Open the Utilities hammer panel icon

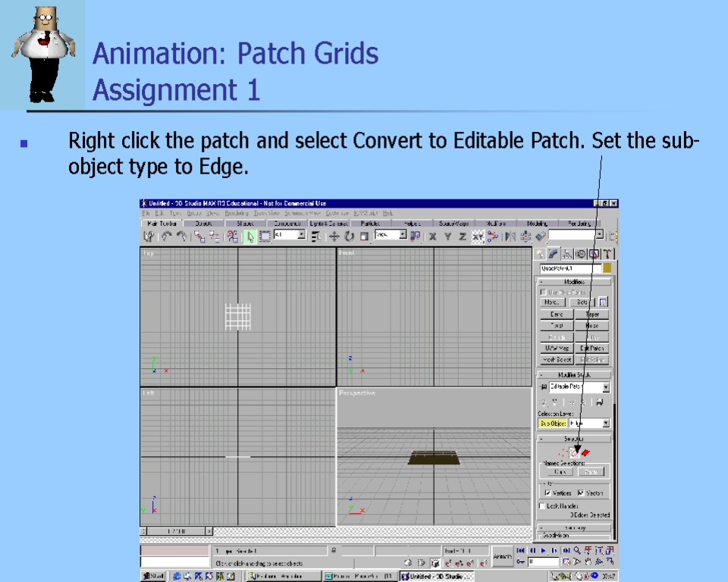pyautogui.click(x=607, y=254)
